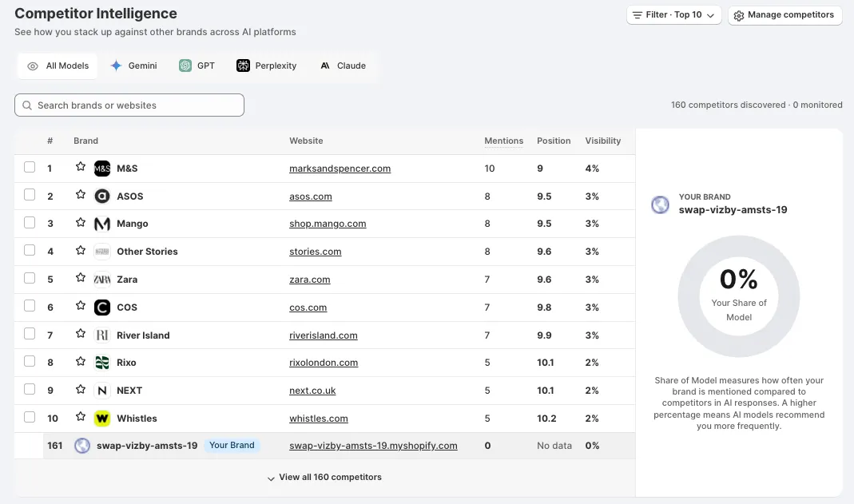Click the star next to Mango

81,222
